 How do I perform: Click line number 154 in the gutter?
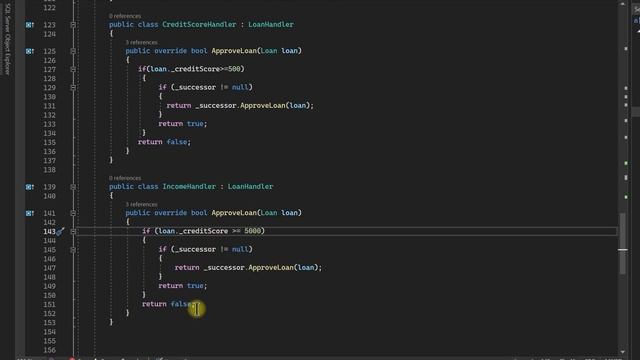[x=49, y=332]
